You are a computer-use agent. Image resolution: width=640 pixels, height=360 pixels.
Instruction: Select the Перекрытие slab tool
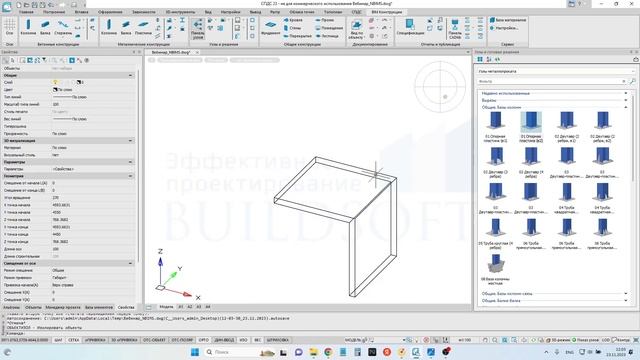click(x=298, y=36)
